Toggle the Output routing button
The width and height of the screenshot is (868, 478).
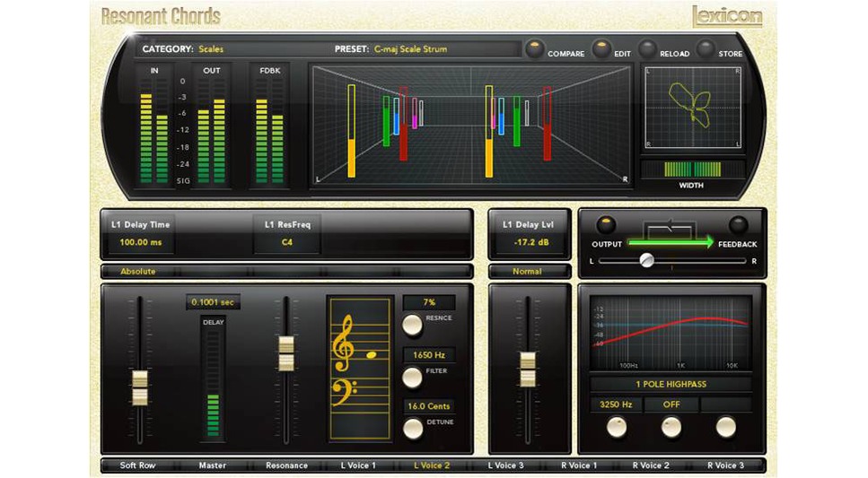(606, 226)
